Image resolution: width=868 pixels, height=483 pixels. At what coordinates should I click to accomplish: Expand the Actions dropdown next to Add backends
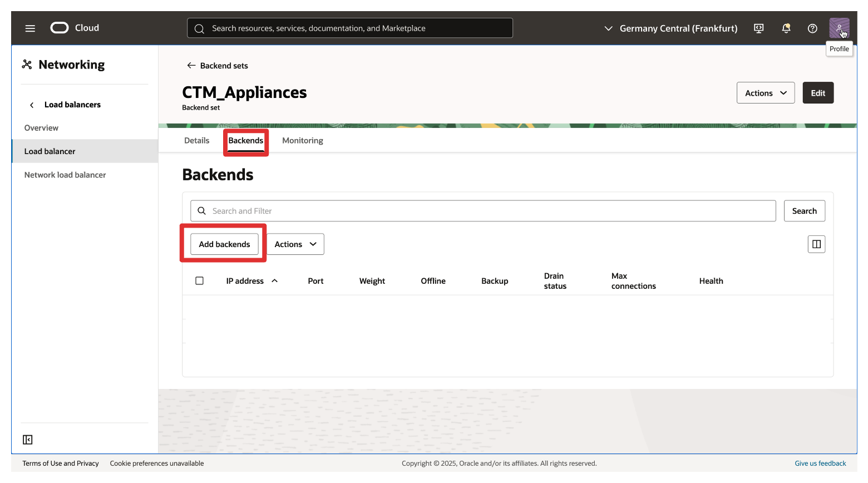tap(295, 244)
